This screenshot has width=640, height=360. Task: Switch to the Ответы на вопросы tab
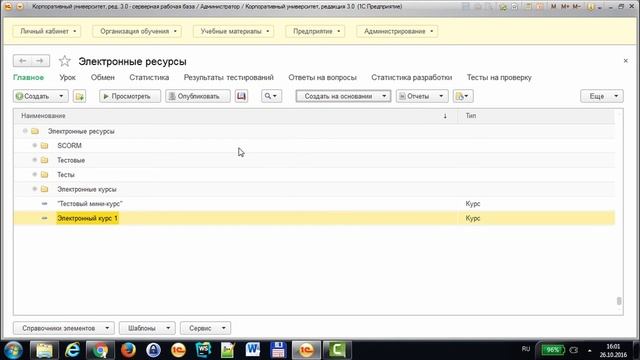pos(322,78)
